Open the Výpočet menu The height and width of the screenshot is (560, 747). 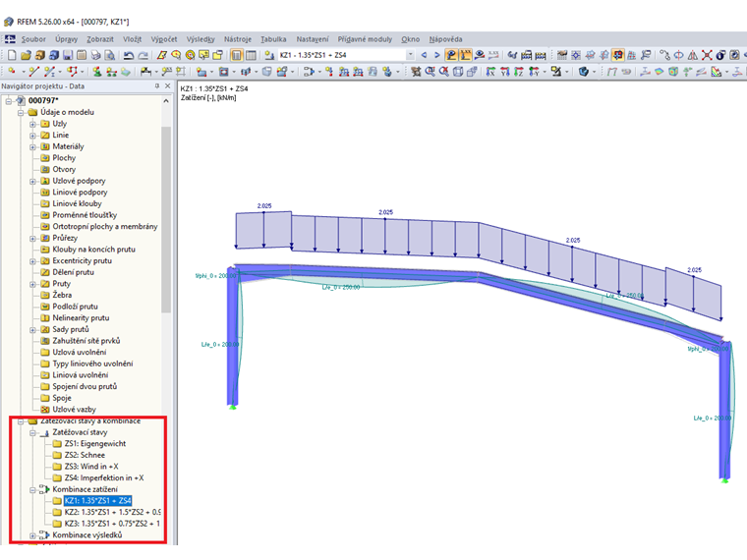coord(164,39)
